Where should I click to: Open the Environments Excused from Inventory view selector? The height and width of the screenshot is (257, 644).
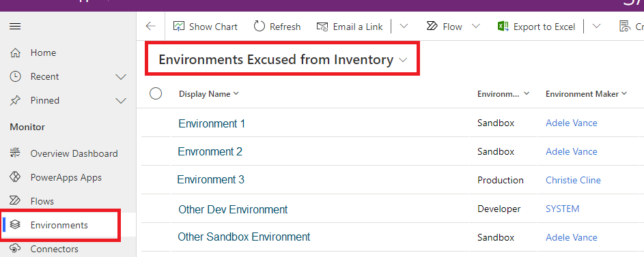[x=283, y=60]
